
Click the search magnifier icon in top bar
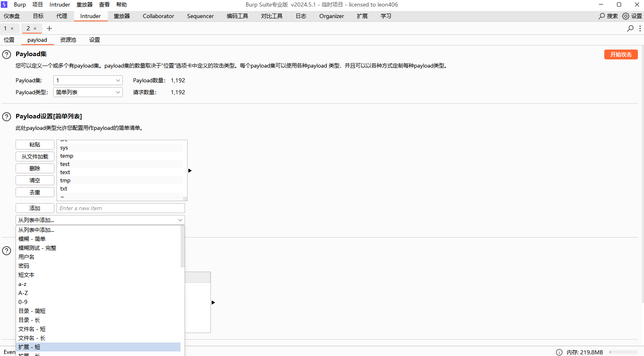[602, 16]
